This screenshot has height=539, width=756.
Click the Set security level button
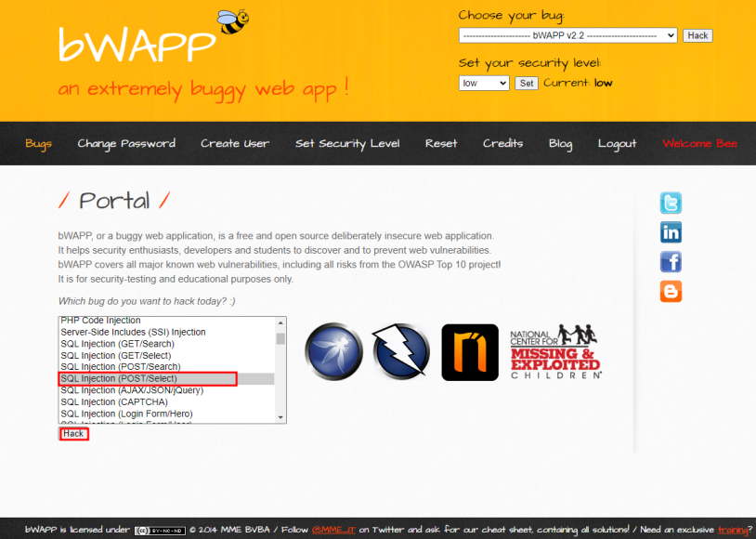526,83
